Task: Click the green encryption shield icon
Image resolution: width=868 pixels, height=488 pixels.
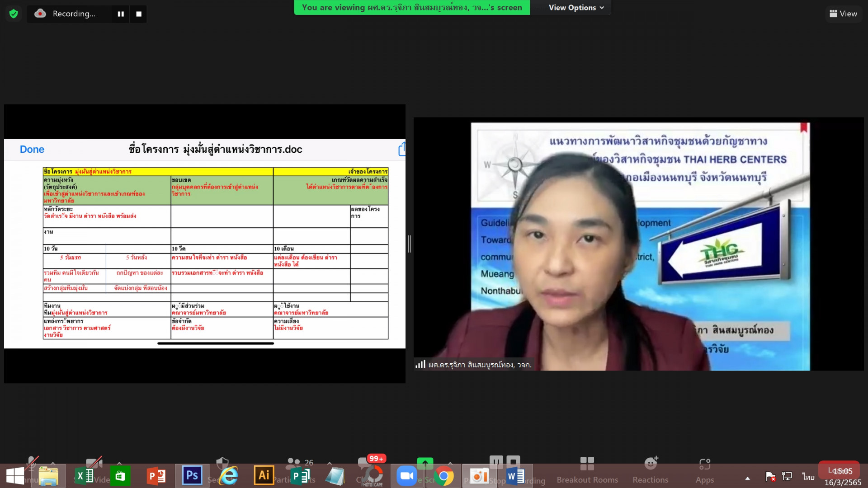Action: click(x=14, y=14)
